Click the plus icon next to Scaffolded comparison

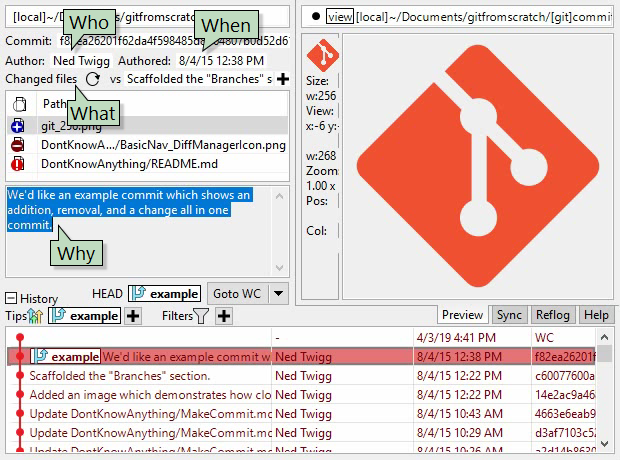click(x=283, y=79)
